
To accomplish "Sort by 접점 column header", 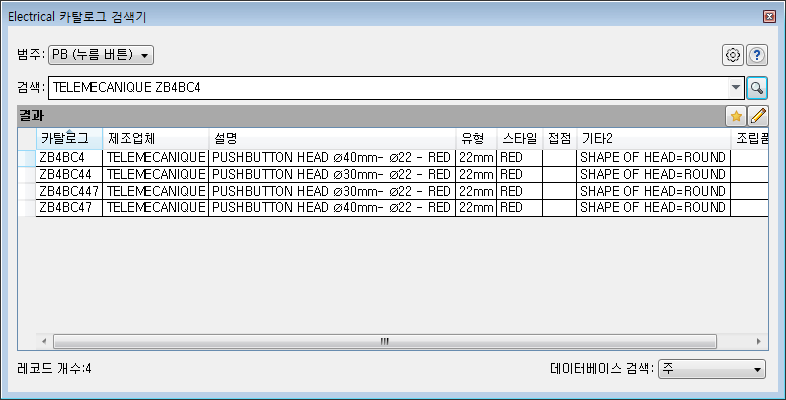I will point(559,139).
